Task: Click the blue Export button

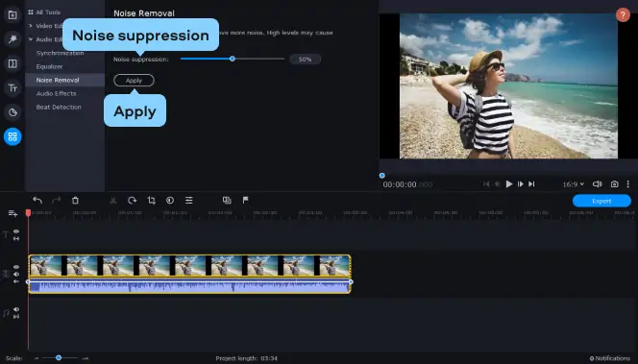Action: coord(601,201)
